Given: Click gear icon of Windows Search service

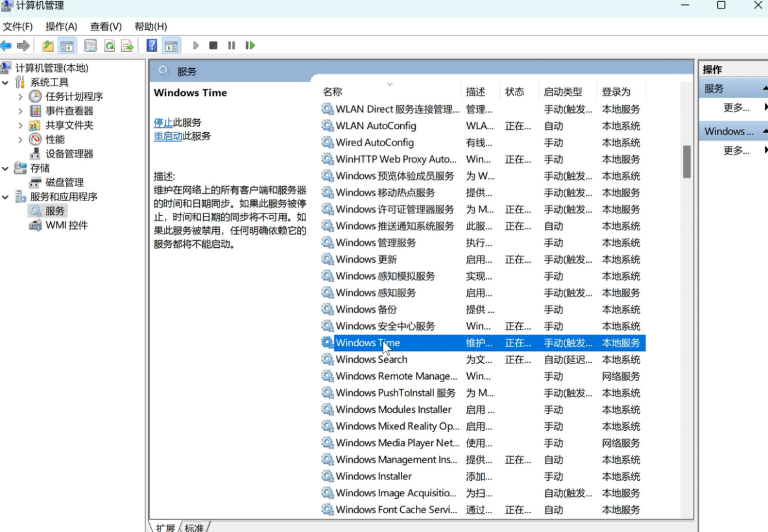Looking at the screenshot, I should 327,359.
